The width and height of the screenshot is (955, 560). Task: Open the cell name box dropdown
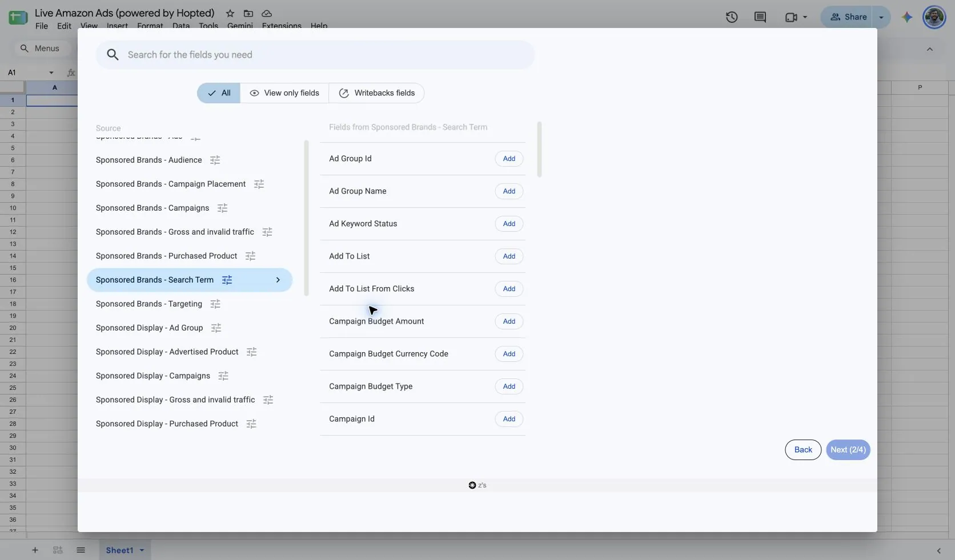(51, 72)
